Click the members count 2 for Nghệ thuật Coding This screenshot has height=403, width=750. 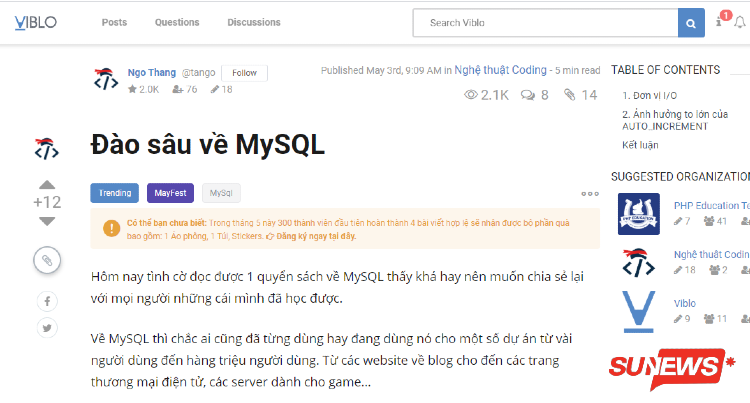coord(718,270)
